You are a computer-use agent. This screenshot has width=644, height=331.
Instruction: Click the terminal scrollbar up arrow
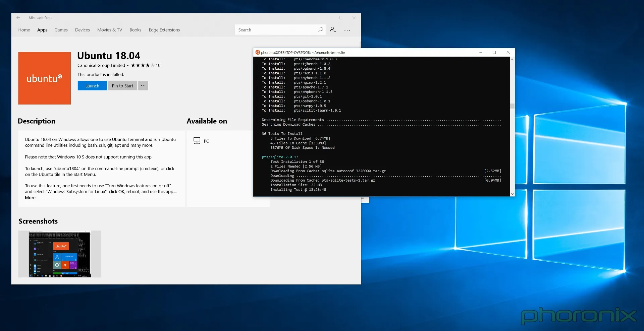tap(512, 59)
